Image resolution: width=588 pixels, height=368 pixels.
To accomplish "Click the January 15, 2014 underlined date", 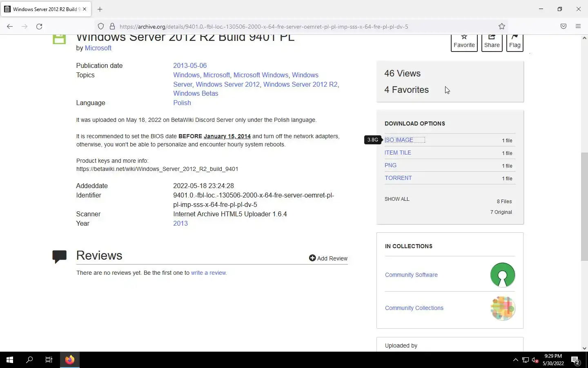I will (x=227, y=136).
